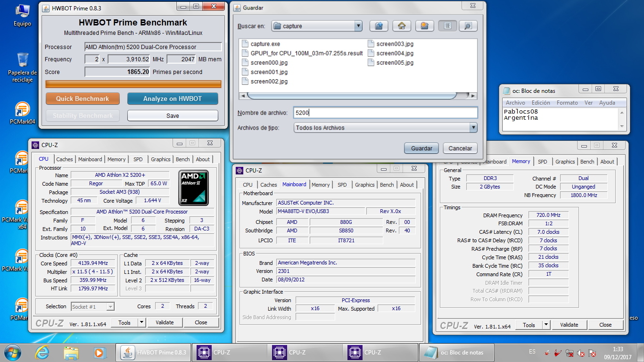644x362 pixels.
Task: Select the file capture.exe
Action: click(261, 44)
